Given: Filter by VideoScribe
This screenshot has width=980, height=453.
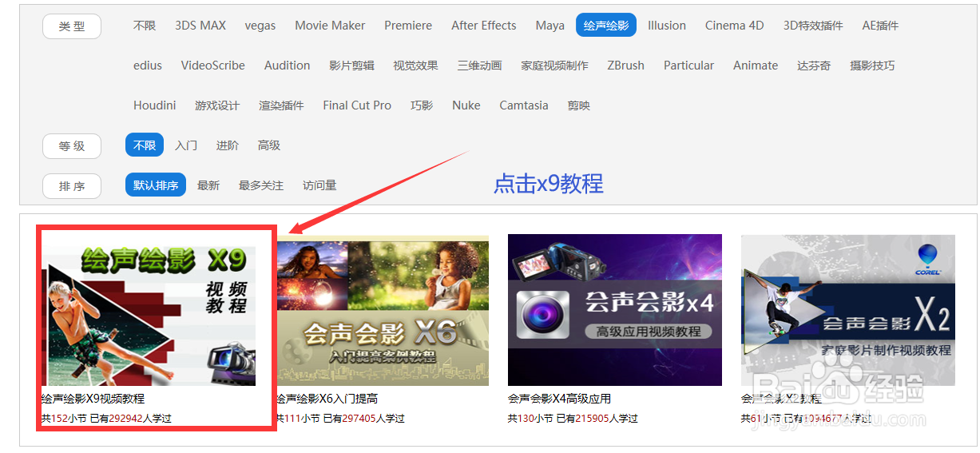Looking at the screenshot, I should (213, 66).
